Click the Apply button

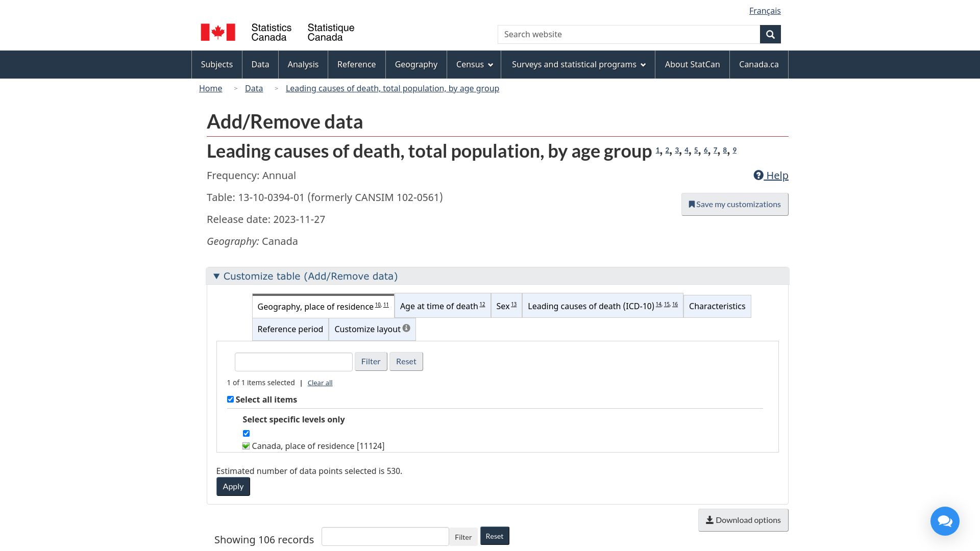[x=233, y=487]
